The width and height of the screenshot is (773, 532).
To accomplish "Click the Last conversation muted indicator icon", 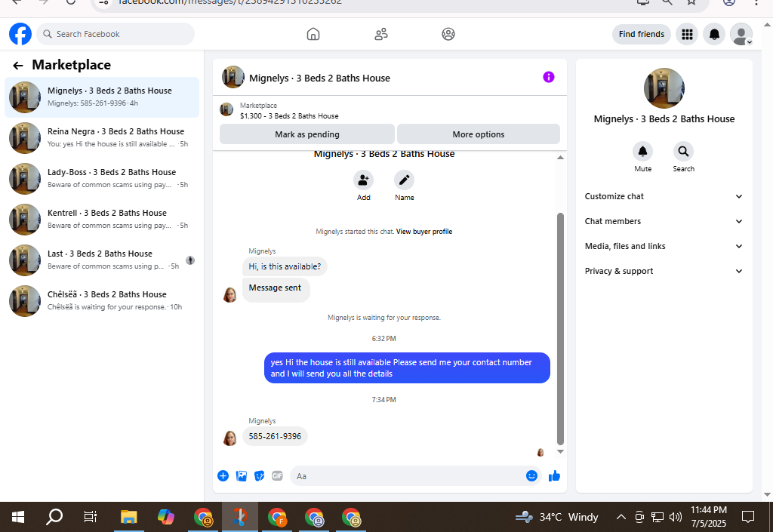I will pos(189,260).
